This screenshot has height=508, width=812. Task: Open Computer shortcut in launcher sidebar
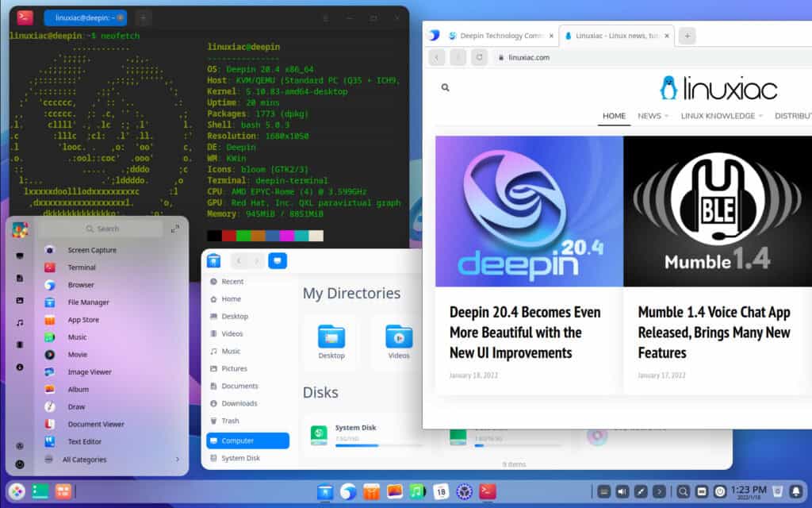pyautogui.click(x=20, y=256)
